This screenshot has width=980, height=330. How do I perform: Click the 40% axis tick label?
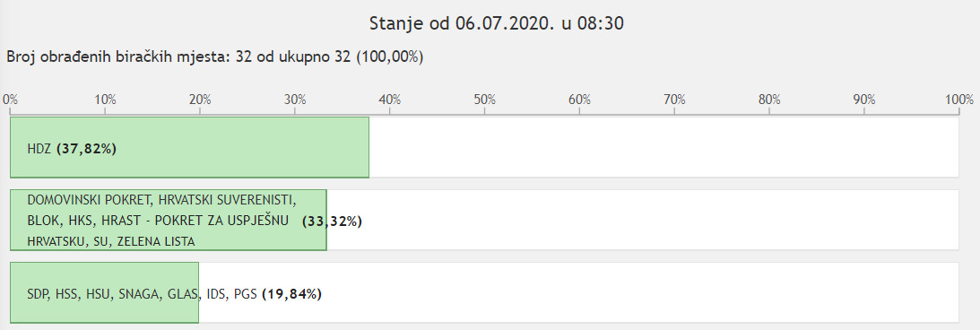(390, 99)
